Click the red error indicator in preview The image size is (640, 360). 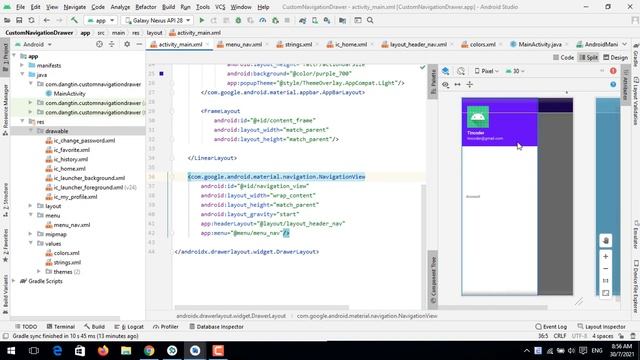[x=613, y=71]
